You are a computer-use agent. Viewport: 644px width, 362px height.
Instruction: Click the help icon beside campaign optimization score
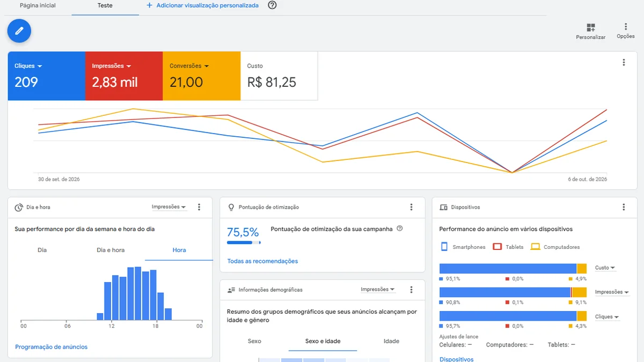[x=399, y=228]
